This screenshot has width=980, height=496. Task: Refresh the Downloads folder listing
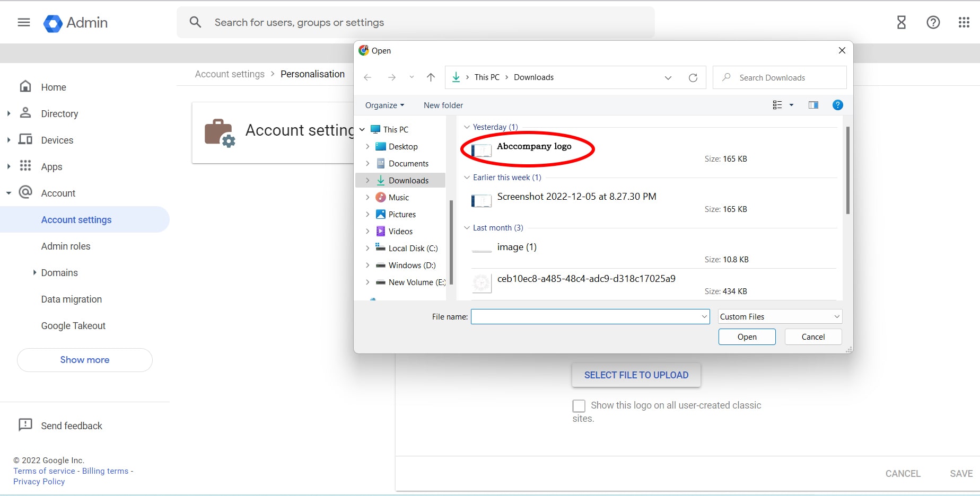click(693, 77)
